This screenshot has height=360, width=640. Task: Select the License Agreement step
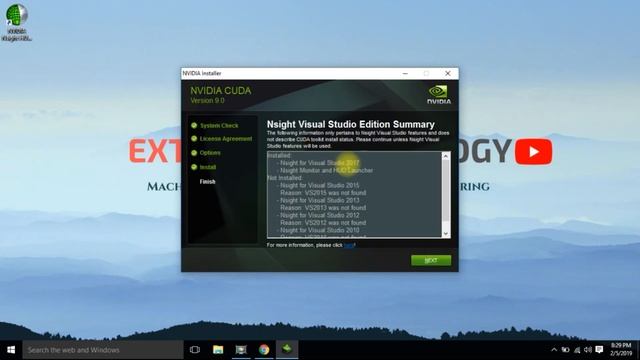pyautogui.click(x=226, y=139)
